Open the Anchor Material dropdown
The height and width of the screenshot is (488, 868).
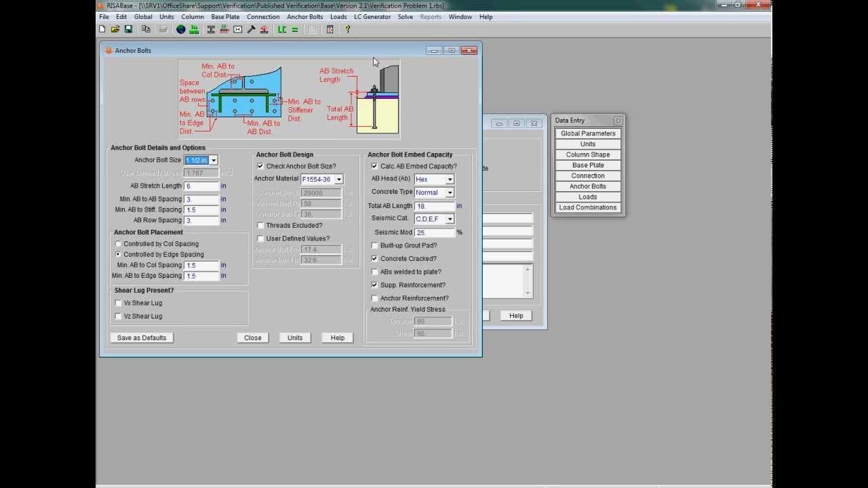click(x=338, y=180)
